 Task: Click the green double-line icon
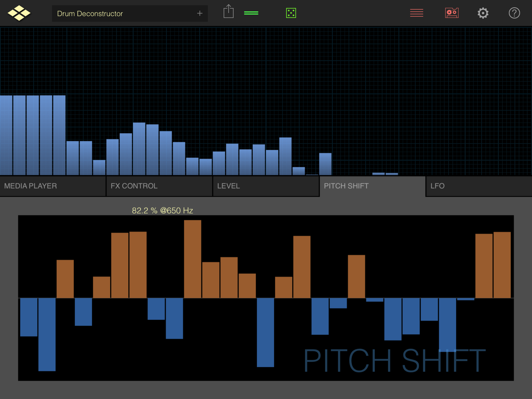pos(251,13)
